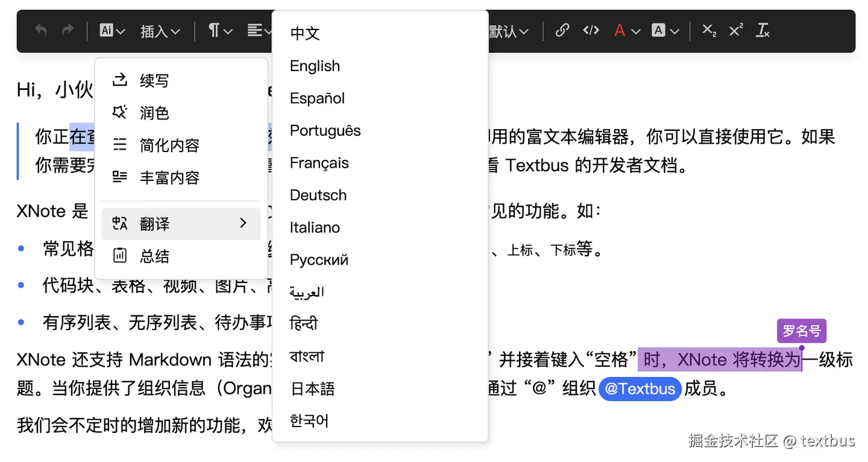
Task: Select Español as translation language
Action: point(380,98)
